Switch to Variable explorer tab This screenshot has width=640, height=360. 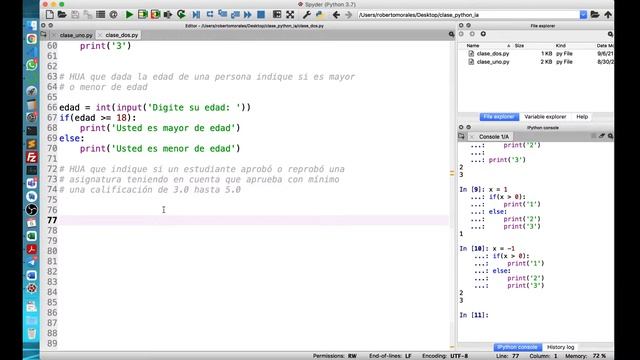click(545, 117)
